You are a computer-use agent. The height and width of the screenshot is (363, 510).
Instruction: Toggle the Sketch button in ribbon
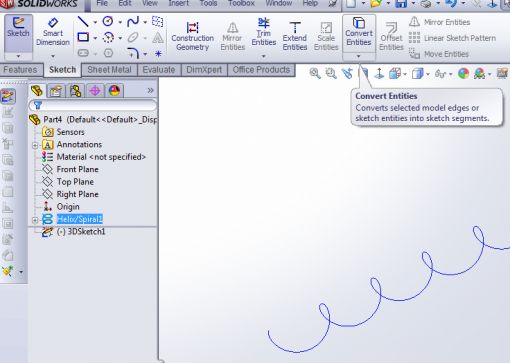(18, 32)
